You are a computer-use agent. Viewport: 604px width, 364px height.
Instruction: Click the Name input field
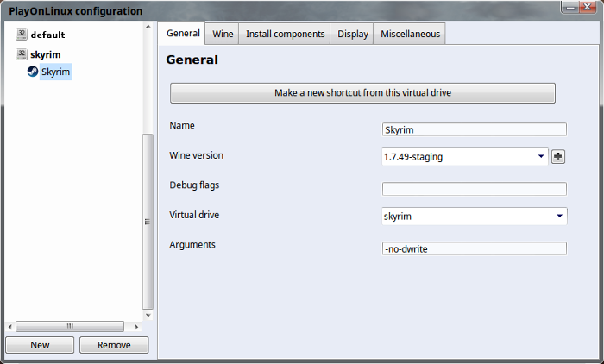[x=475, y=129]
